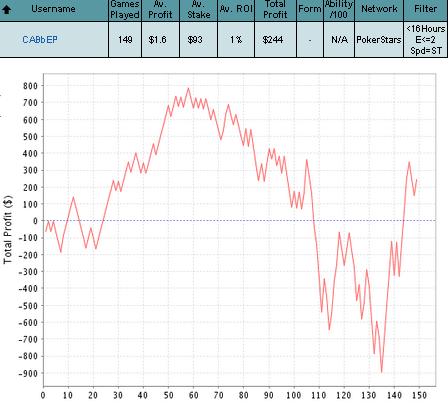Viewport: 448px width, 405px height.
Task: Select the 1% ROI cell
Action: click(236, 40)
